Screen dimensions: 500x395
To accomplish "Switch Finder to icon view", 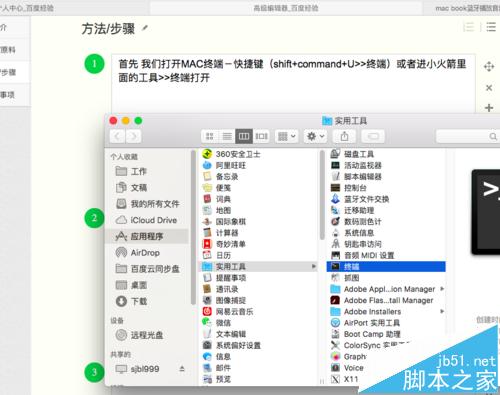I will click(x=210, y=136).
